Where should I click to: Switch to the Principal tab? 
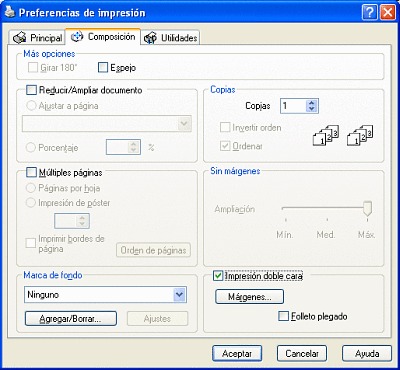38,38
